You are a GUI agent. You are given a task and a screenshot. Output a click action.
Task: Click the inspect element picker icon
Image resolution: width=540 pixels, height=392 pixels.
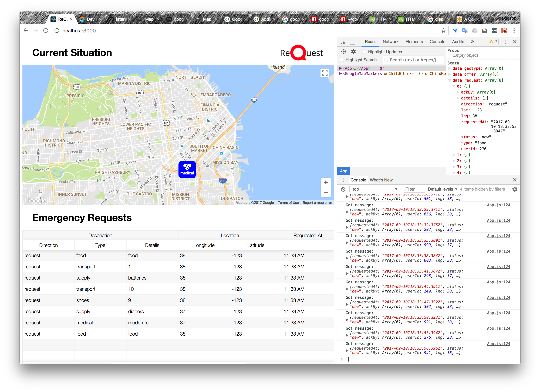(343, 42)
